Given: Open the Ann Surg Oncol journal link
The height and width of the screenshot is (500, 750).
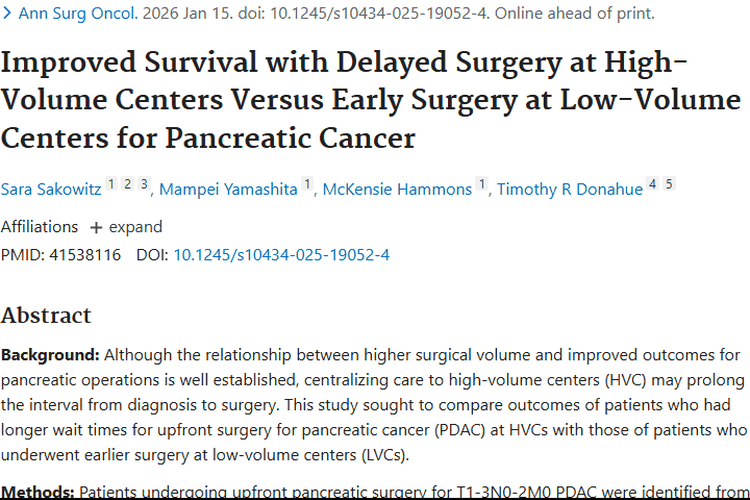Looking at the screenshot, I should coord(62,14).
